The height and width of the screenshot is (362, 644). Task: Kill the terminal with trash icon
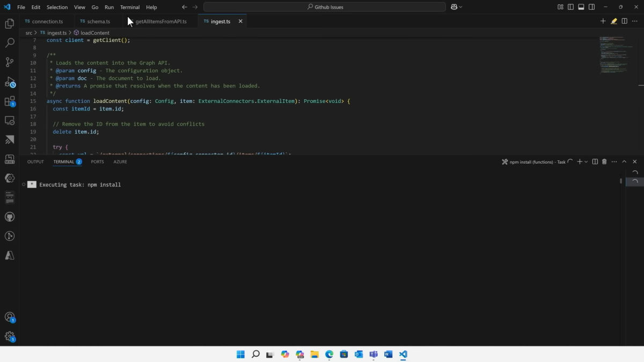(x=604, y=161)
